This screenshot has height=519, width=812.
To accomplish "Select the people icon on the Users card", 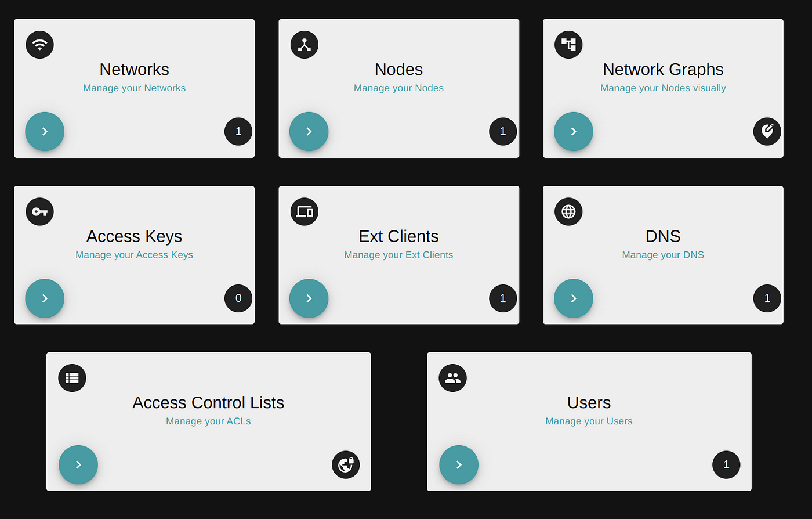I will pos(452,378).
